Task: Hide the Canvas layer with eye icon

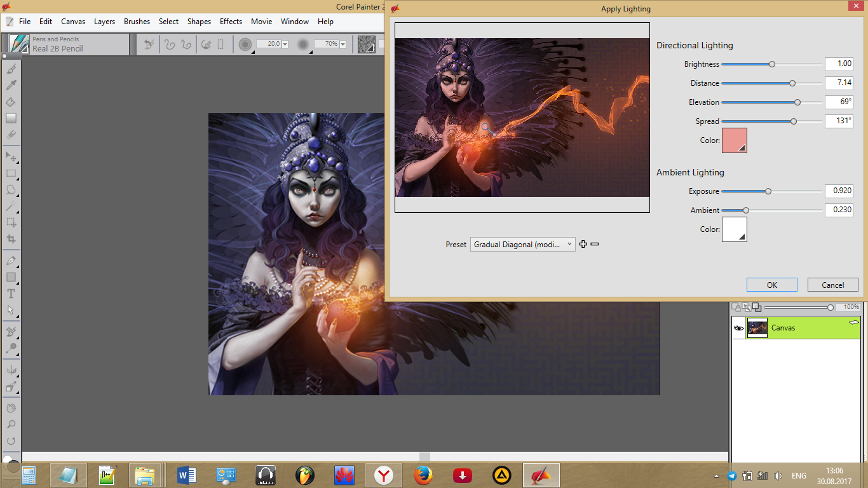Action: 739,328
